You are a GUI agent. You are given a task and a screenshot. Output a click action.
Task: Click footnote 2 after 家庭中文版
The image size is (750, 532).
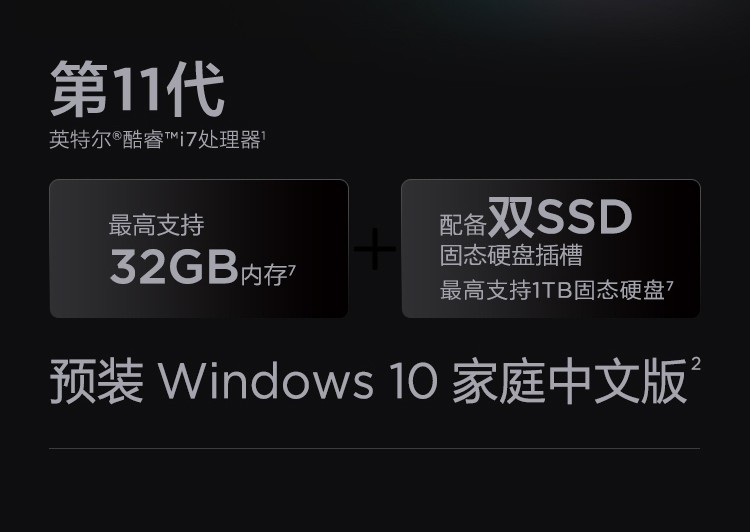pyautogui.click(x=696, y=364)
